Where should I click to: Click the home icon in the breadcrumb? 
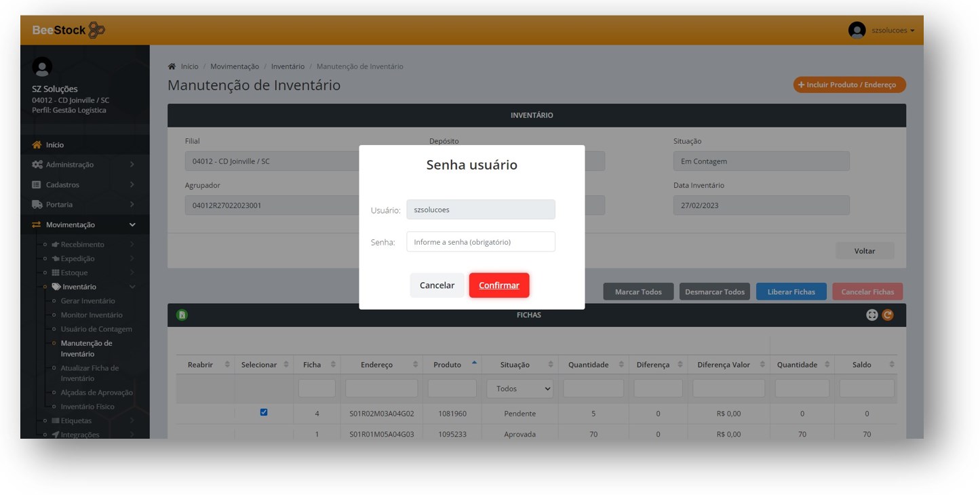[172, 66]
